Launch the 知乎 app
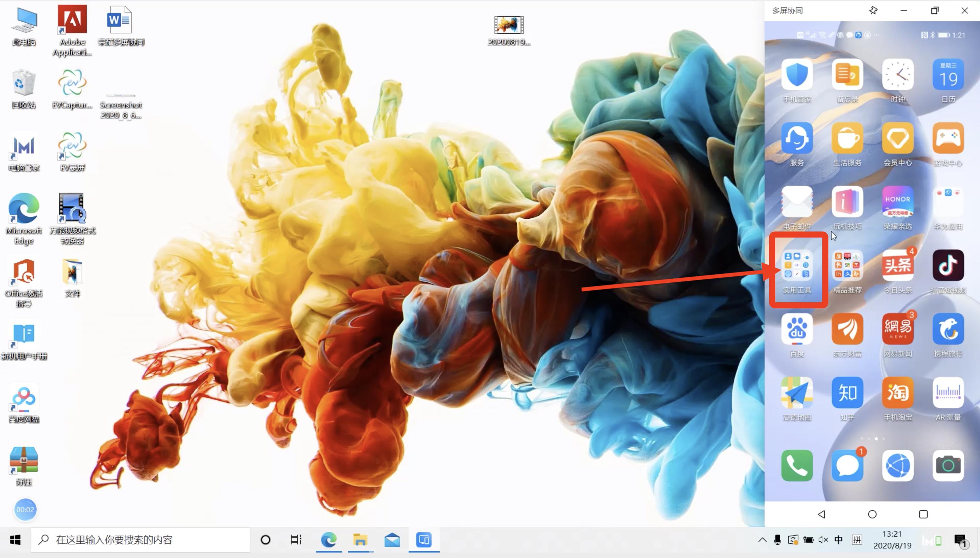The width and height of the screenshot is (980, 558). pyautogui.click(x=847, y=392)
